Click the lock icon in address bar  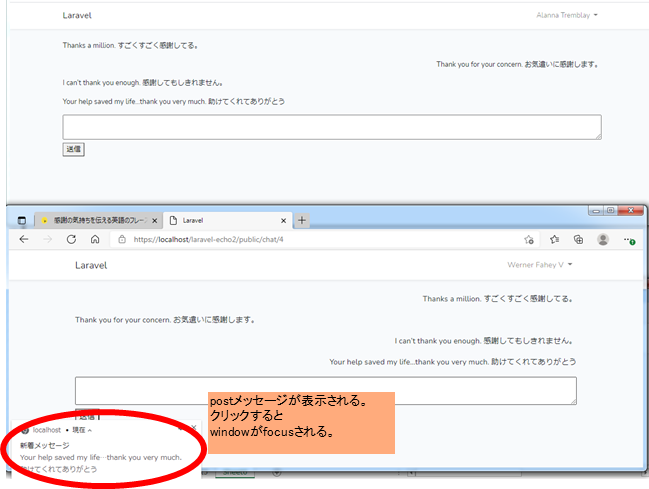(122, 239)
